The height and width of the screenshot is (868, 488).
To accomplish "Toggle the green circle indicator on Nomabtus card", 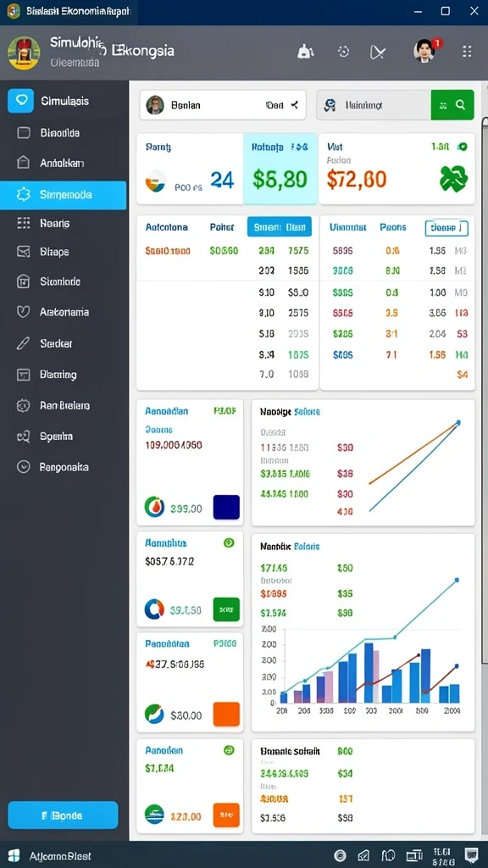I will [x=229, y=543].
